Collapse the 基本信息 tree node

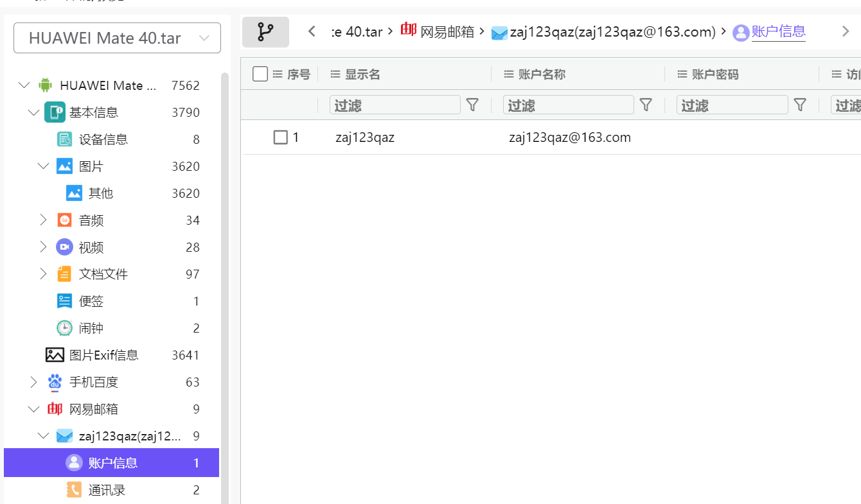[33, 112]
